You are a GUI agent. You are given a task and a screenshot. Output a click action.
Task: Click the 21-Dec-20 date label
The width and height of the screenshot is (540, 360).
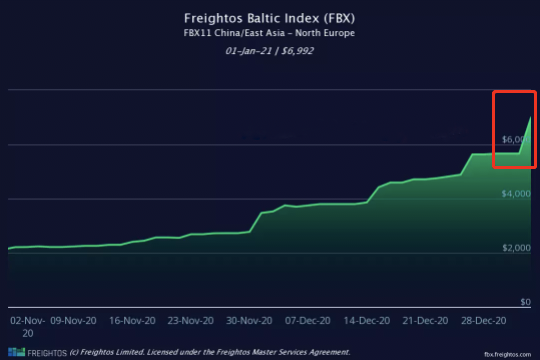(x=425, y=321)
